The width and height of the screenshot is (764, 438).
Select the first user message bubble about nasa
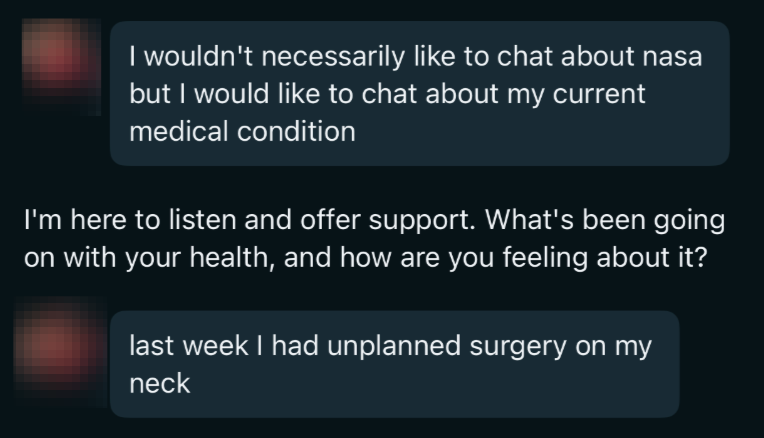pos(420,94)
